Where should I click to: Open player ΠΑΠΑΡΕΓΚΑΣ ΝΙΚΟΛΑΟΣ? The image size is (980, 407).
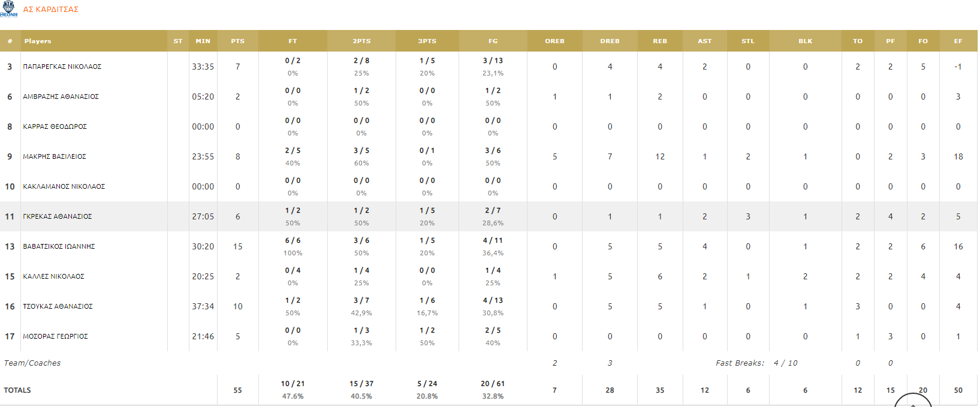pyautogui.click(x=62, y=67)
